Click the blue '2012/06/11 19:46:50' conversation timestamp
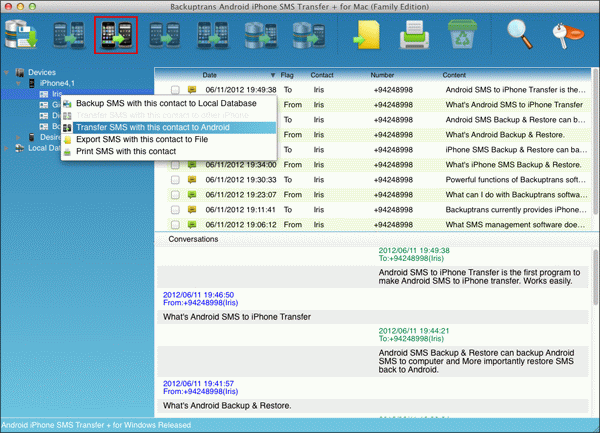 tap(198, 295)
